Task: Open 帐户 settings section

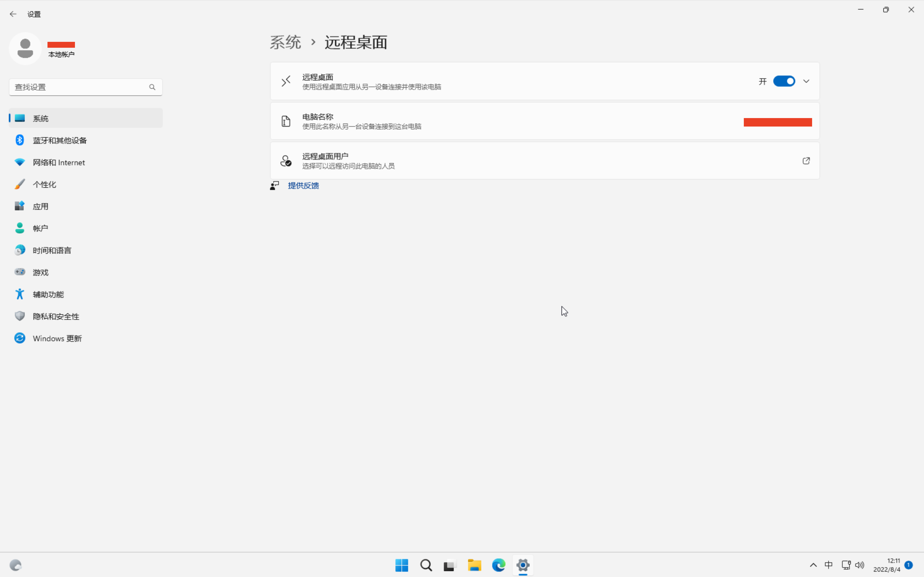Action: [40, 228]
